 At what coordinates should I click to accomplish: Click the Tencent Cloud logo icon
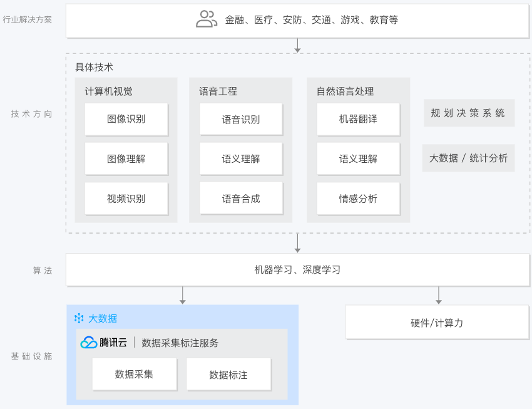[88, 342]
